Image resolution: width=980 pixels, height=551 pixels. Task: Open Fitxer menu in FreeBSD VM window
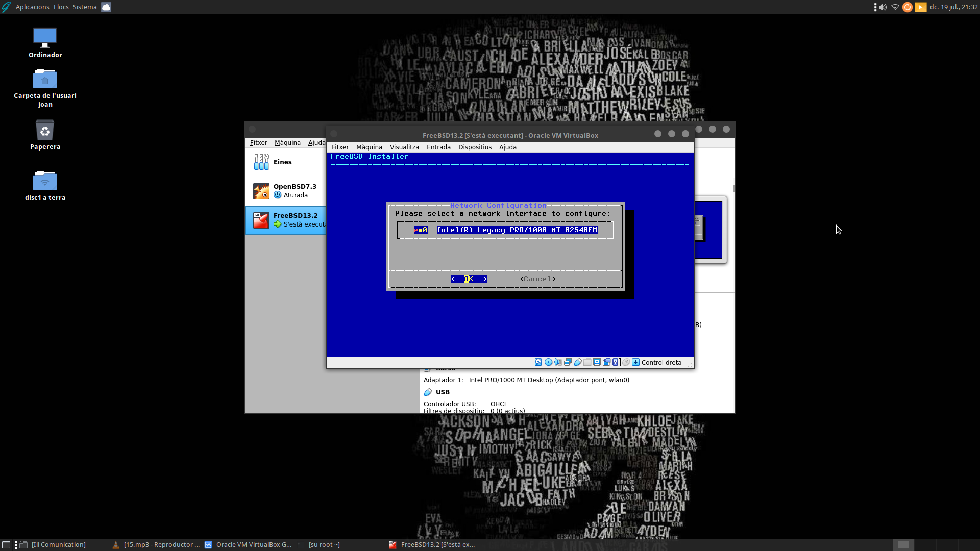(x=340, y=147)
